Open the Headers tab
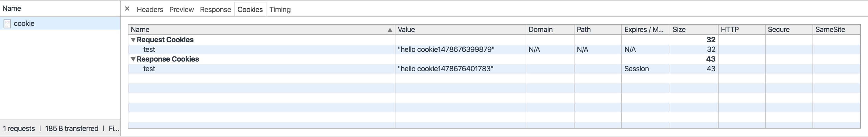The width and height of the screenshot is (868, 137). 149,9
